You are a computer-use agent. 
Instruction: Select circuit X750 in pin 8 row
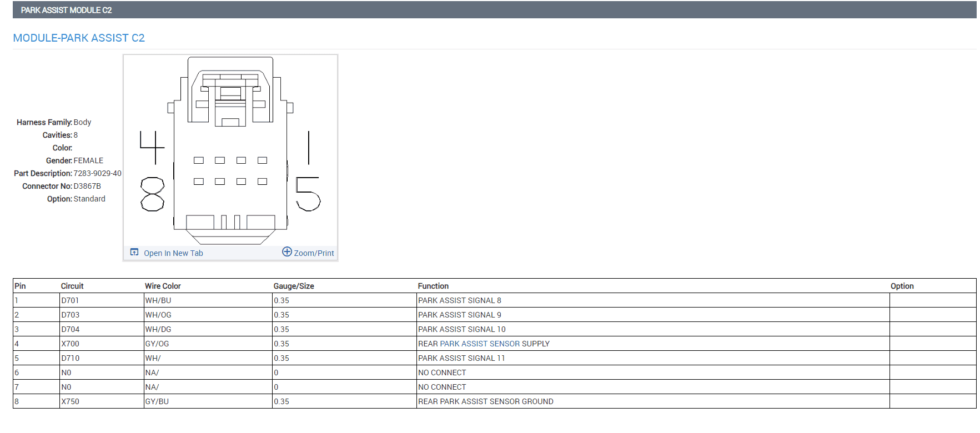(102, 401)
